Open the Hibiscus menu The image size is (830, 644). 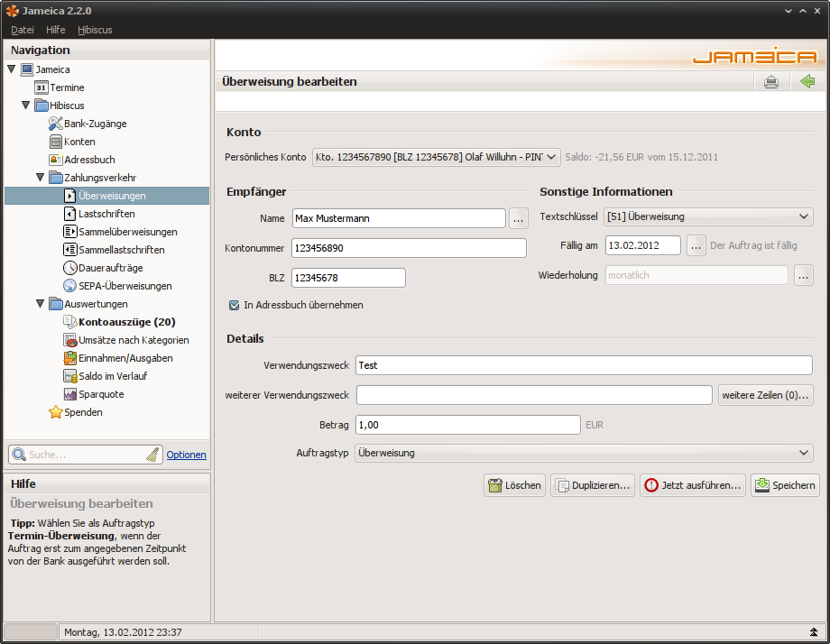tap(95, 30)
